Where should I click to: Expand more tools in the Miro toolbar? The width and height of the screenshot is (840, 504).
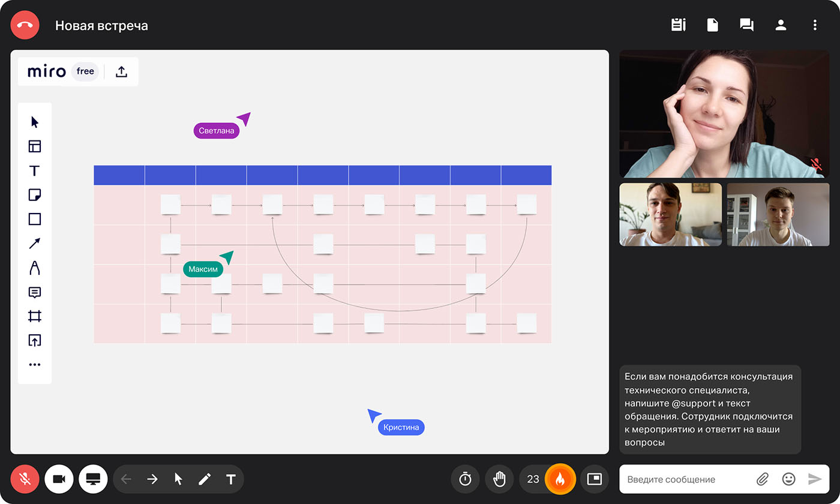35,365
